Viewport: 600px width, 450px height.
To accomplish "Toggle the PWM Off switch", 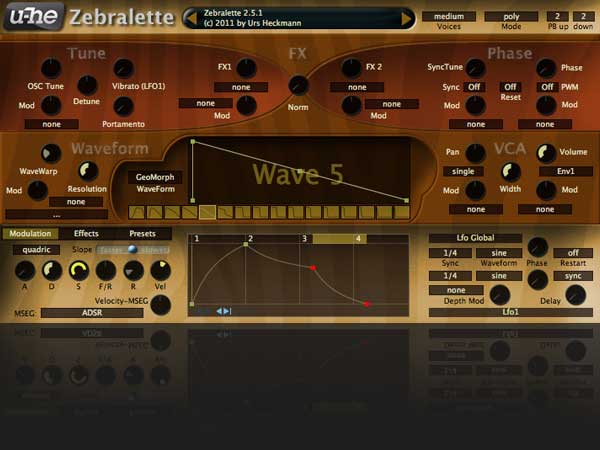I will coord(547,87).
